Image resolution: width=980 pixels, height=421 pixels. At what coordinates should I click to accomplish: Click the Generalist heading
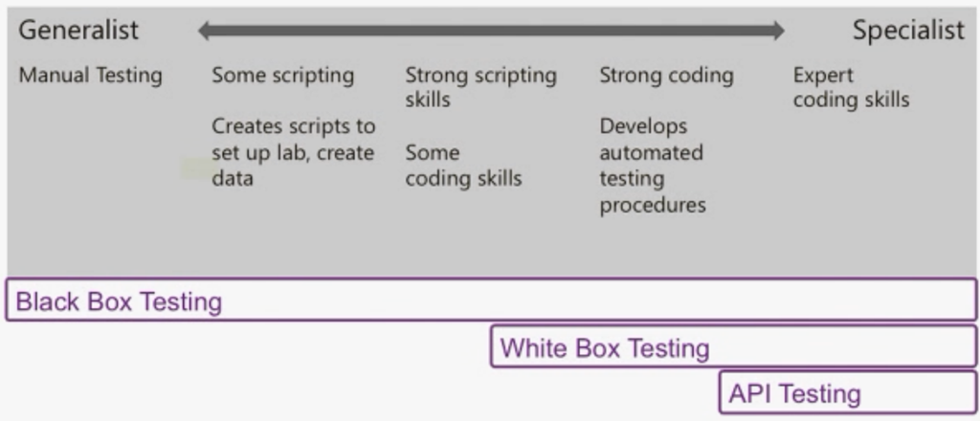point(78,30)
